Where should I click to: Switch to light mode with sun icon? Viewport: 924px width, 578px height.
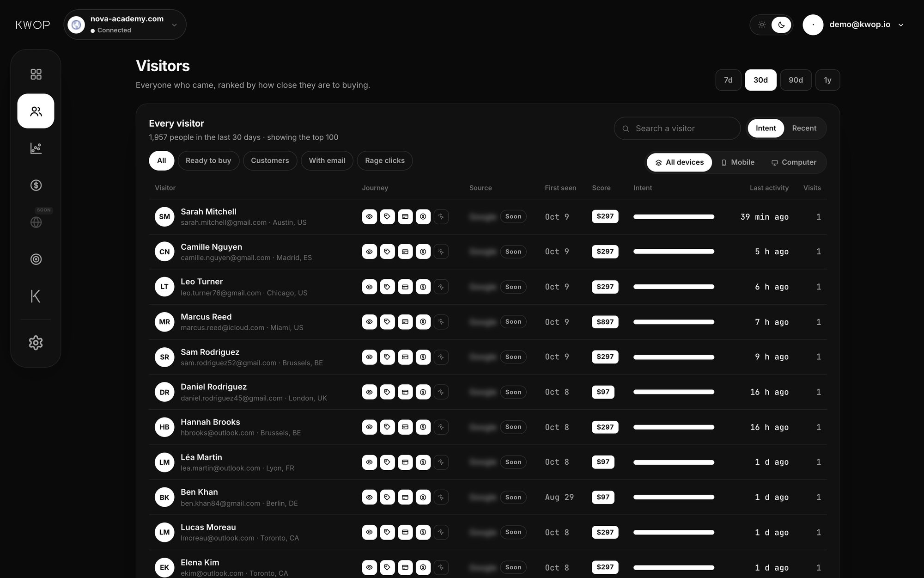tap(762, 25)
